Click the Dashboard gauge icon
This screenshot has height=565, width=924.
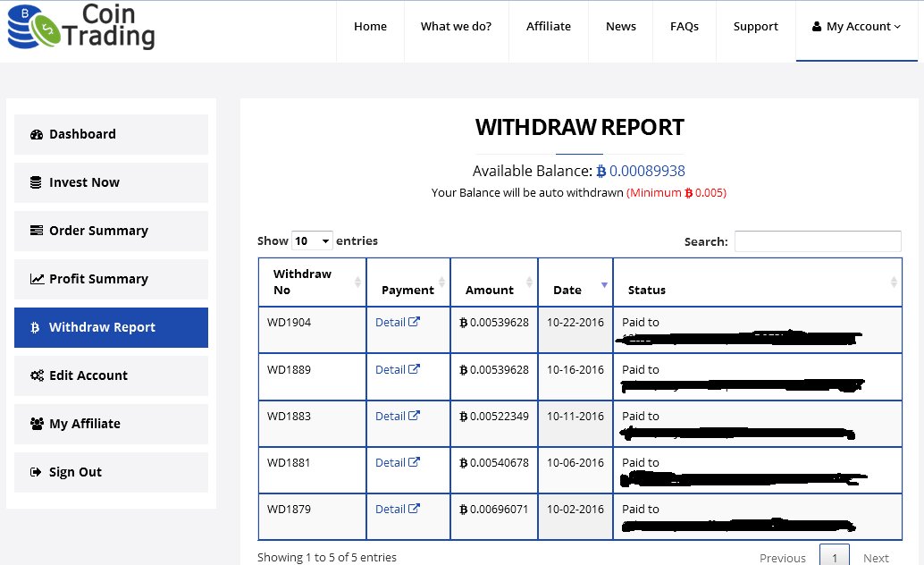37,134
